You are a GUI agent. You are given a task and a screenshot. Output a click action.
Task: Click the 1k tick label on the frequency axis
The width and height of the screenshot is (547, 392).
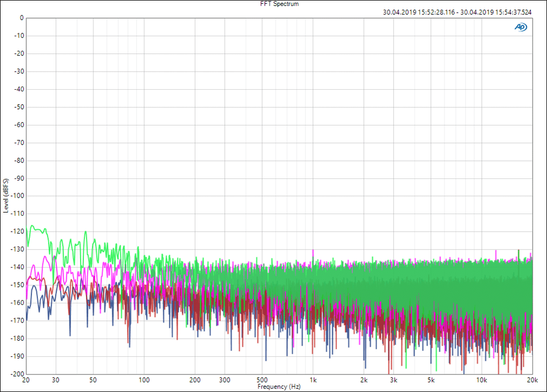313,380
